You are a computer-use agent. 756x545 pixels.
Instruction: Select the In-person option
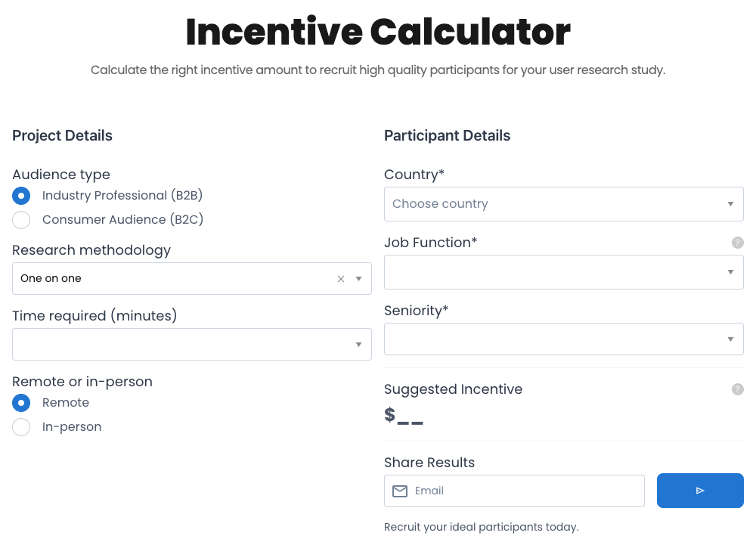(21, 426)
